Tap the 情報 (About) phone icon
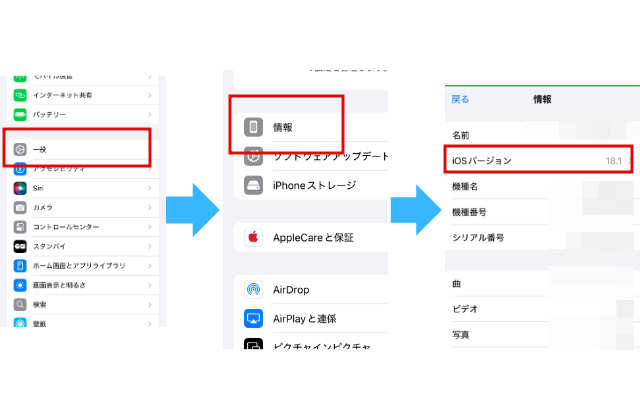This screenshot has height=420, width=640. [x=254, y=127]
